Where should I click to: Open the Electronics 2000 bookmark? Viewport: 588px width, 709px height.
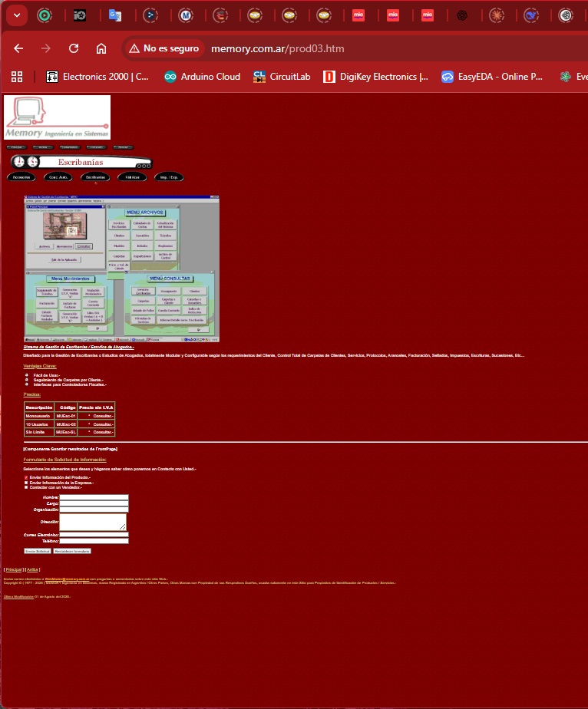[97, 77]
